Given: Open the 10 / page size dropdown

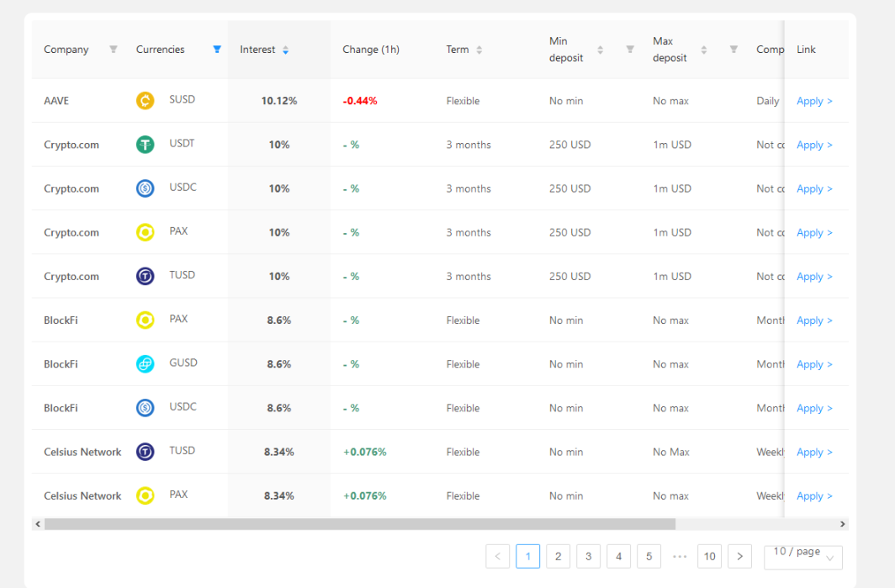Looking at the screenshot, I should [x=803, y=557].
